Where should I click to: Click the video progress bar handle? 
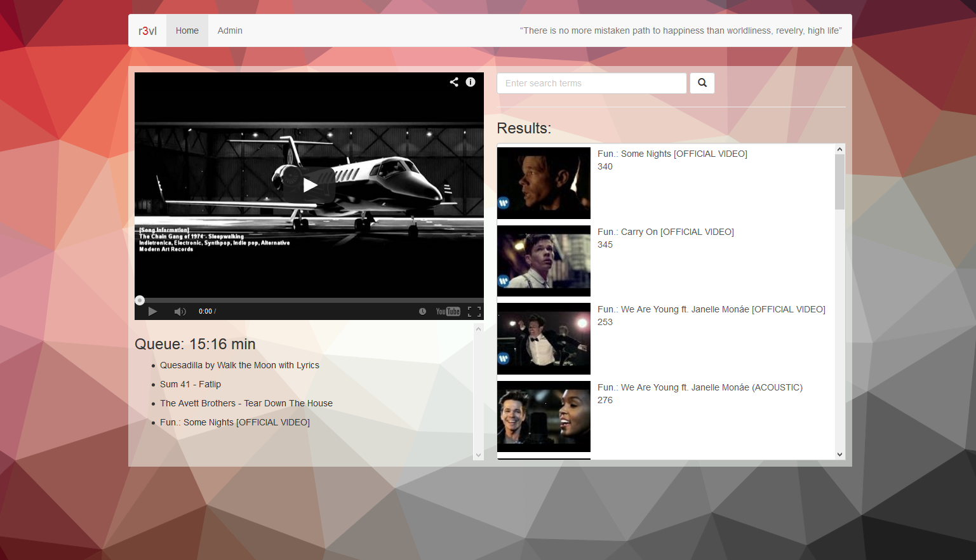click(x=140, y=300)
